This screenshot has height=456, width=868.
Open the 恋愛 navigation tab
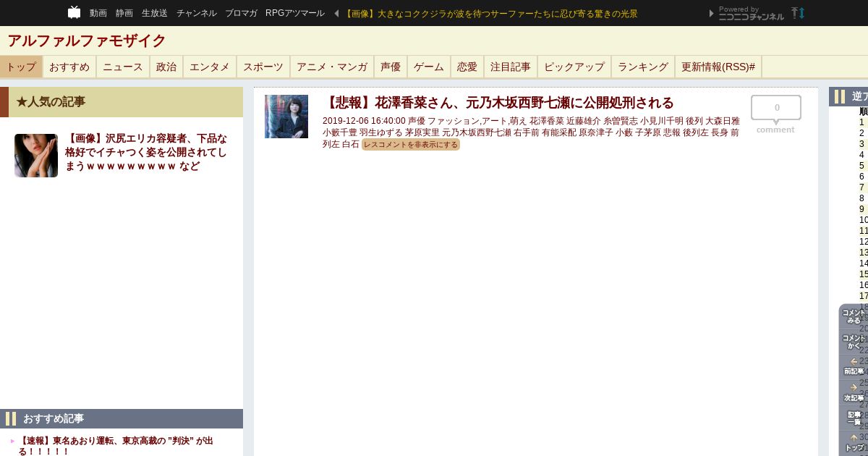[467, 67]
